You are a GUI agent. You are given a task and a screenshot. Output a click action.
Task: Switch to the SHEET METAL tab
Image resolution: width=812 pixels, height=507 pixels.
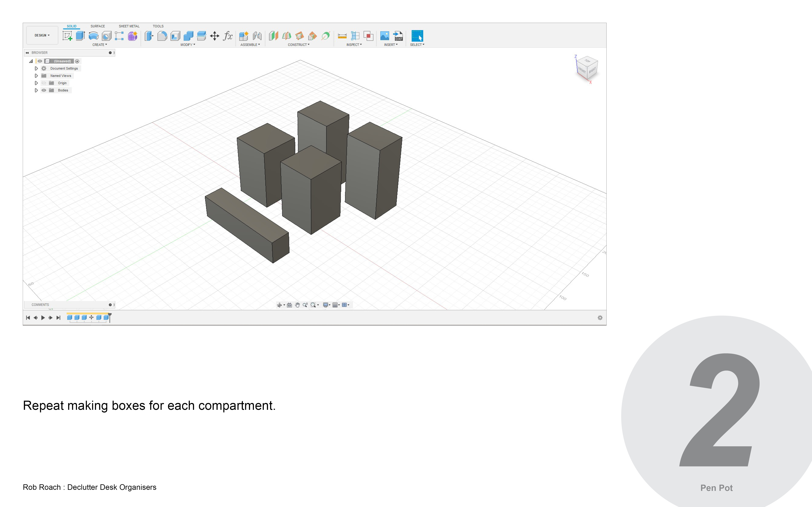(x=129, y=26)
